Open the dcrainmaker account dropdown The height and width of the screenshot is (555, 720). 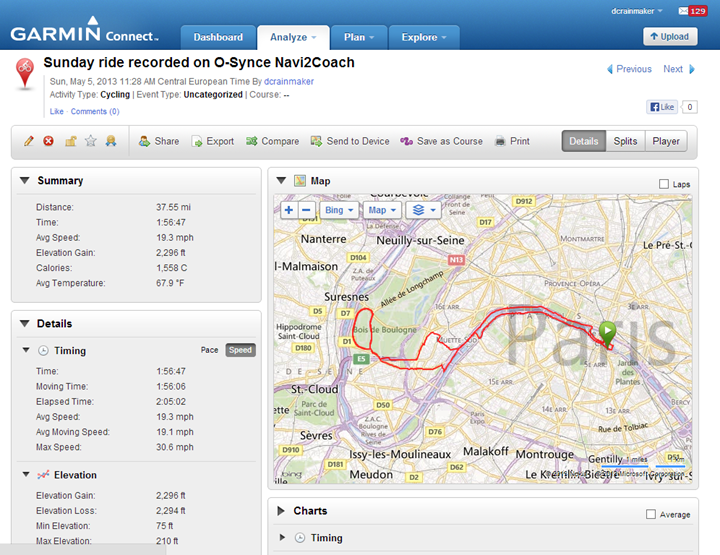[636, 11]
